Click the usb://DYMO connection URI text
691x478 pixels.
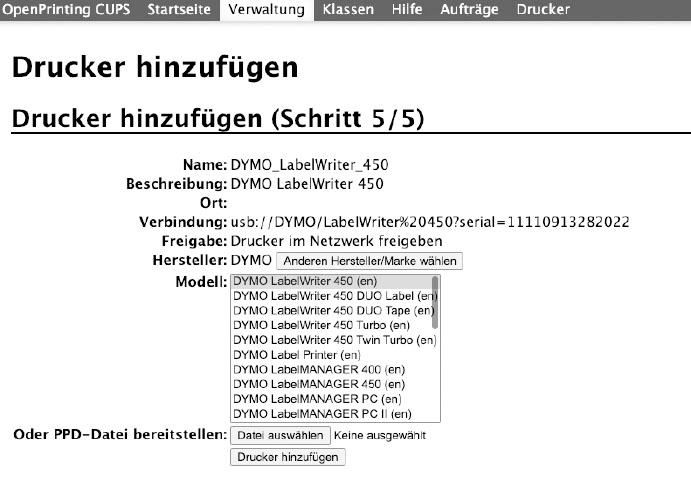point(430,222)
